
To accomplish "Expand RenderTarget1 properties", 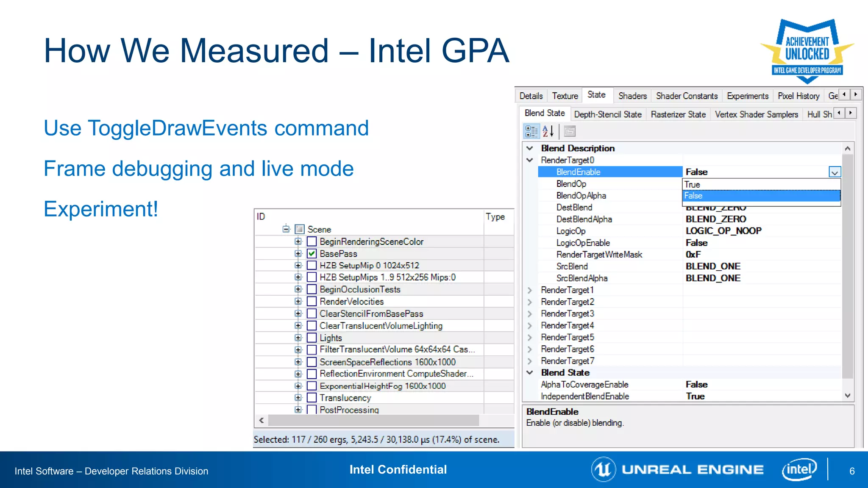I will (530, 290).
